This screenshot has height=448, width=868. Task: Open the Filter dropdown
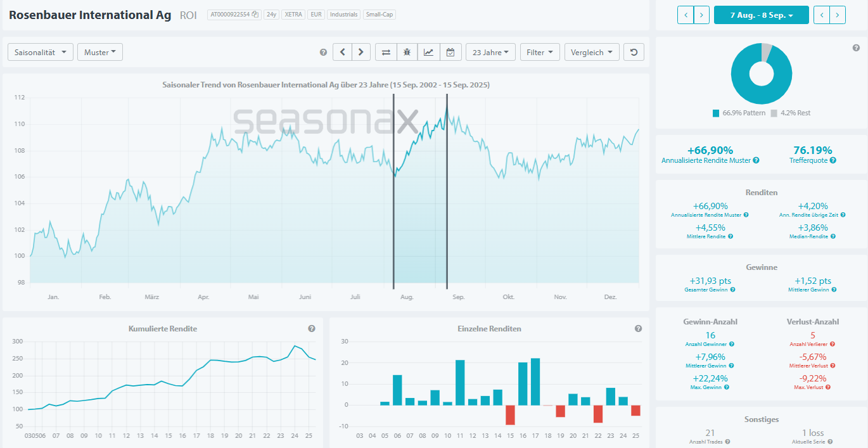(x=540, y=52)
